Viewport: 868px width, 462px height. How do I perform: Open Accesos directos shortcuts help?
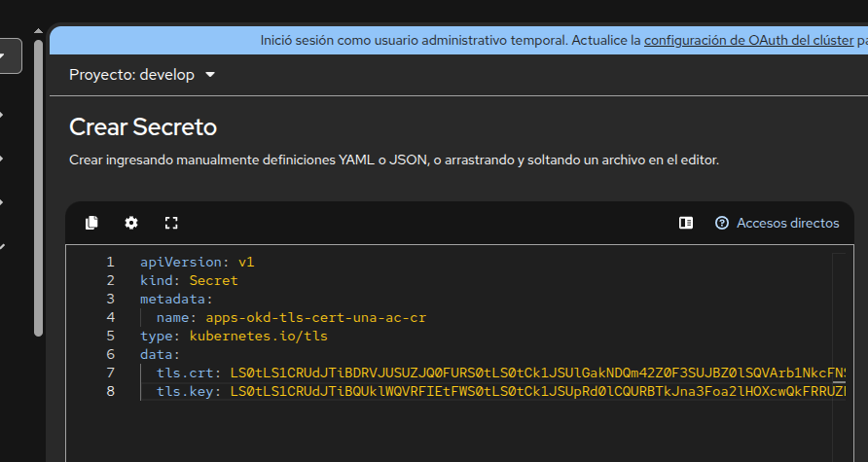point(777,223)
